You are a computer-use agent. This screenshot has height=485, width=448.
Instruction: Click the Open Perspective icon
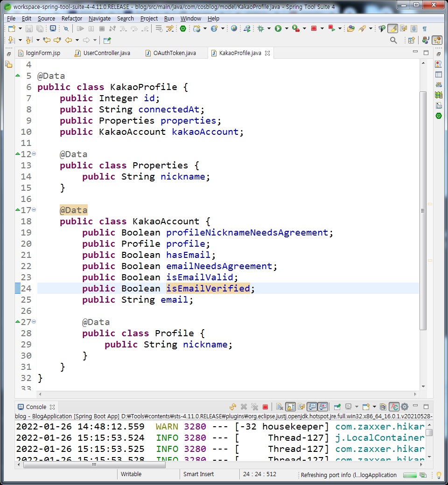tap(411, 40)
